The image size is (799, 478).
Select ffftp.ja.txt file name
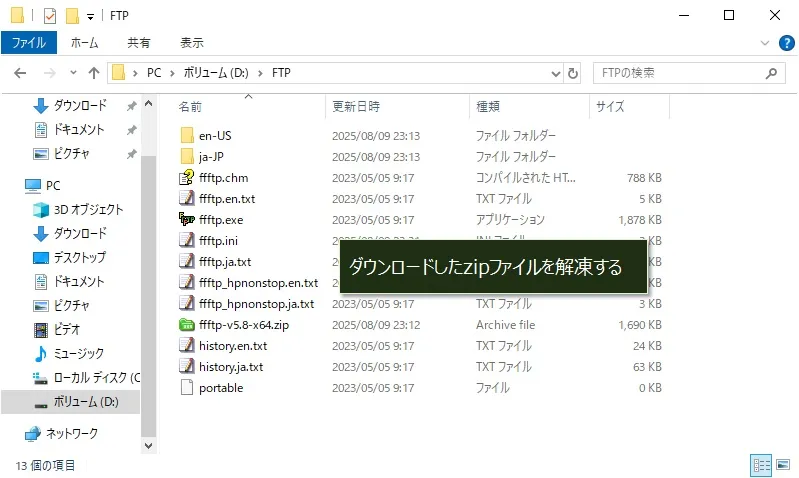[x=225, y=262]
